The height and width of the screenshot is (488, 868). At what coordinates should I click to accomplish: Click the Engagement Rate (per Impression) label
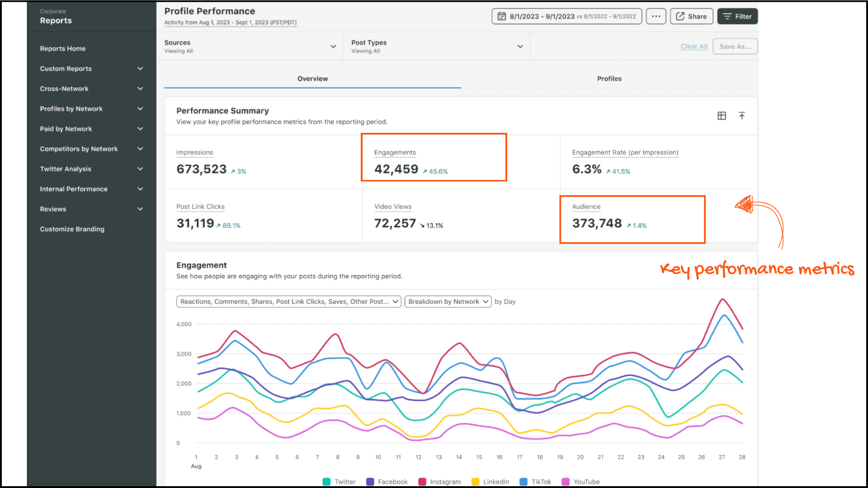(625, 153)
